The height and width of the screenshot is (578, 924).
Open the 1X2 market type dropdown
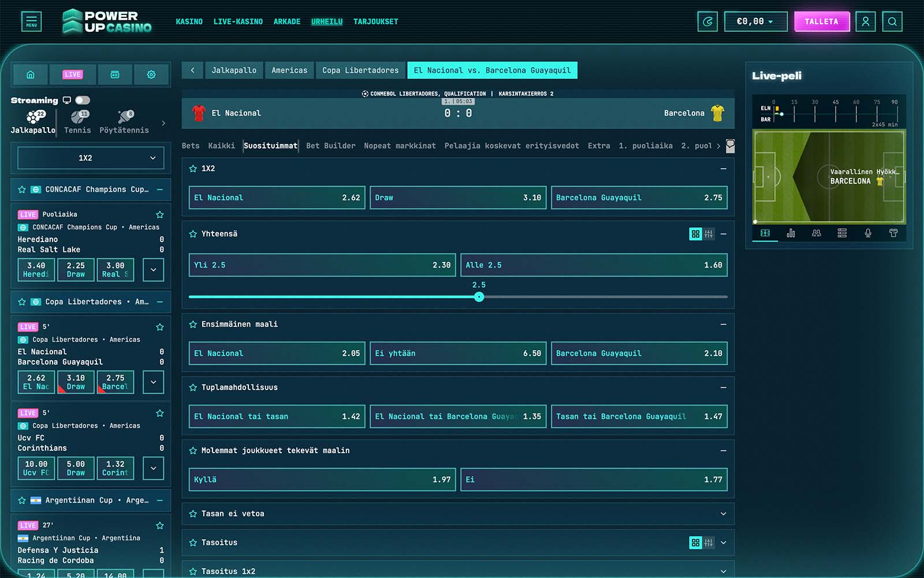click(91, 158)
